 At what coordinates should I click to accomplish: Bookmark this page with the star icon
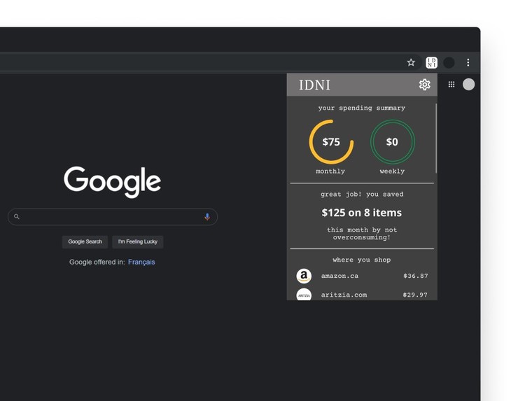(x=411, y=62)
